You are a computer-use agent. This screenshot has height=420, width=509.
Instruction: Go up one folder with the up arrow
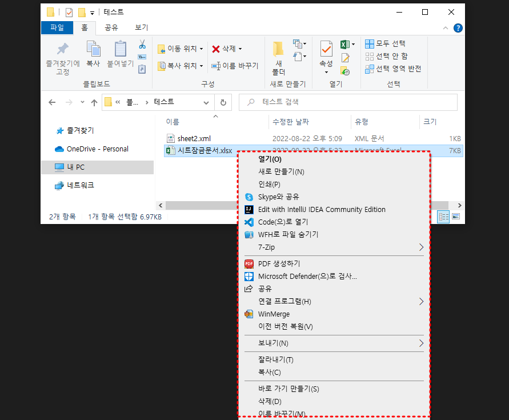(94, 103)
